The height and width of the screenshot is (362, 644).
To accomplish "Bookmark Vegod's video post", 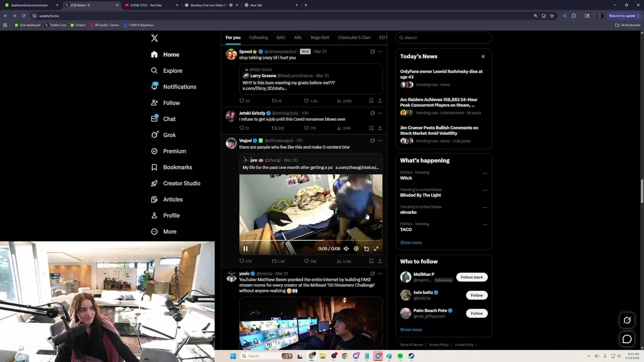I will [x=371, y=261].
